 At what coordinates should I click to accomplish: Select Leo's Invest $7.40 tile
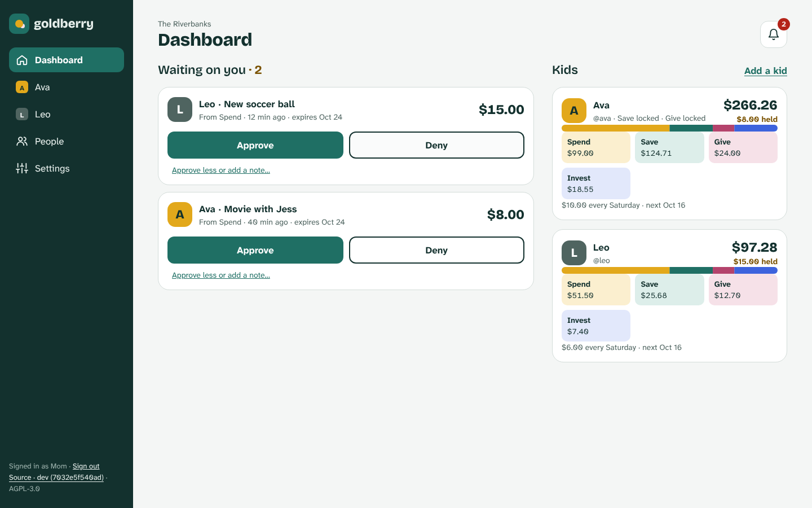(x=596, y=326)
